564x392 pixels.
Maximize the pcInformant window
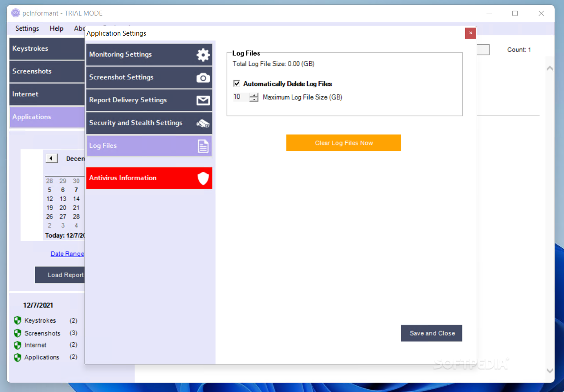515,13
